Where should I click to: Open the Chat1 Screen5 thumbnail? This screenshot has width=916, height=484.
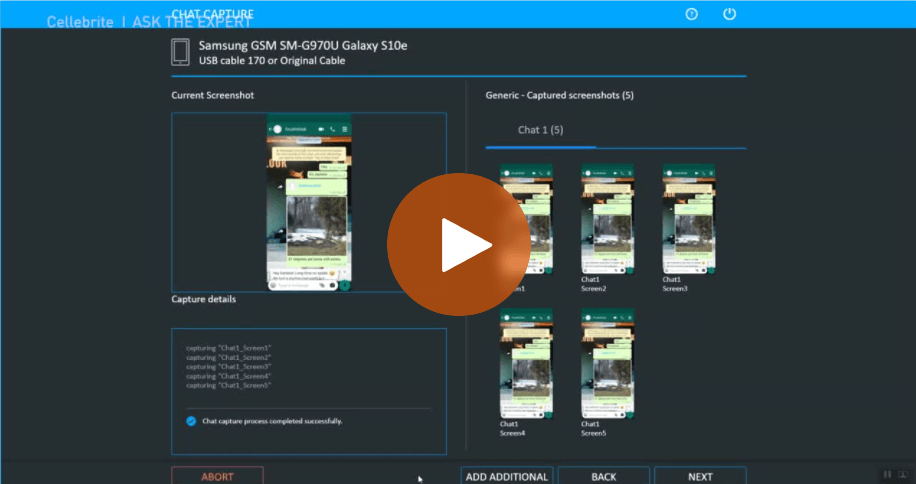[x=608, y=364]
